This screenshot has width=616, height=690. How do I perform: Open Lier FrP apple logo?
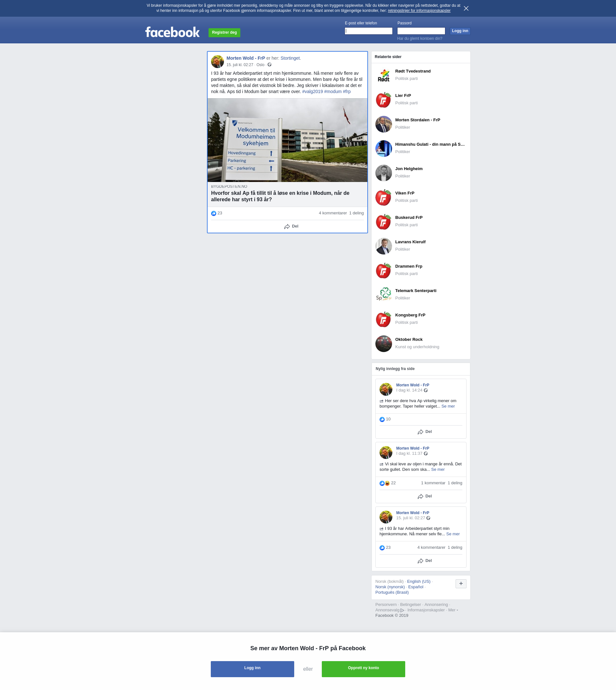(383, 100)
